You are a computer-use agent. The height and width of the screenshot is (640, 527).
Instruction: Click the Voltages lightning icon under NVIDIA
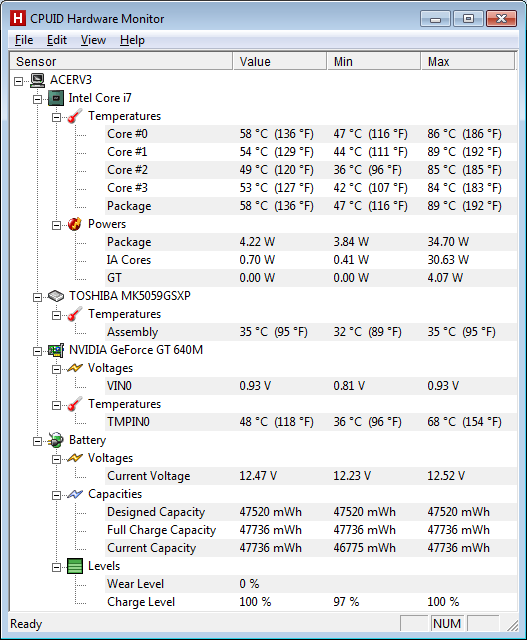pyautogui.click(x=75, y=368)
